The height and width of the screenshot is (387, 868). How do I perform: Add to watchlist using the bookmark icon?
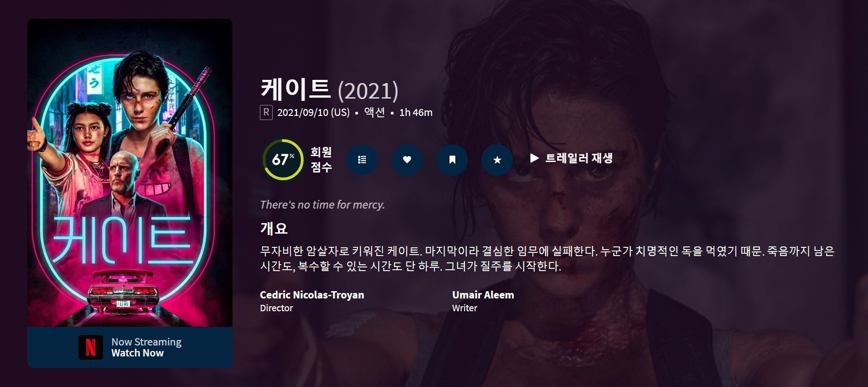[x=452, y=160]
